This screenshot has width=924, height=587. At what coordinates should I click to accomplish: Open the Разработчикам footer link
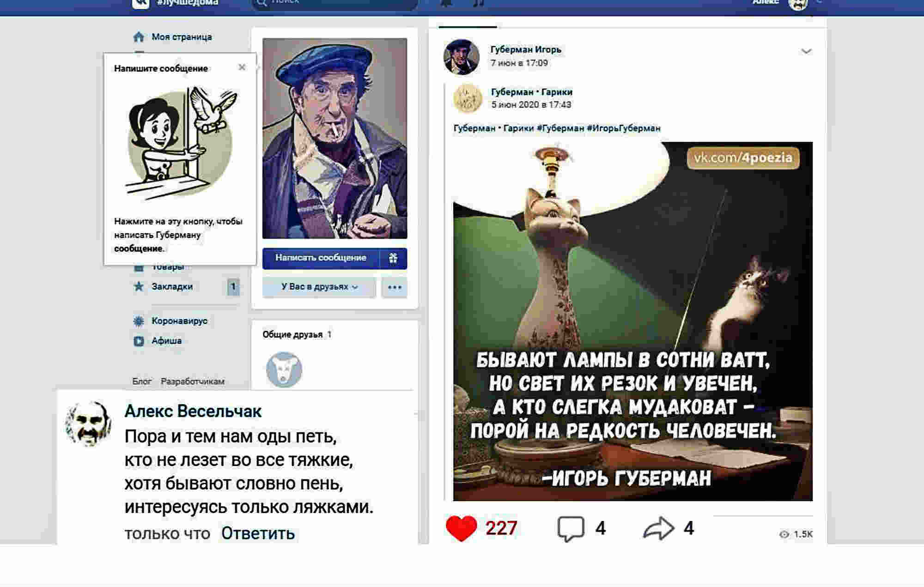[x=193, y=381]
